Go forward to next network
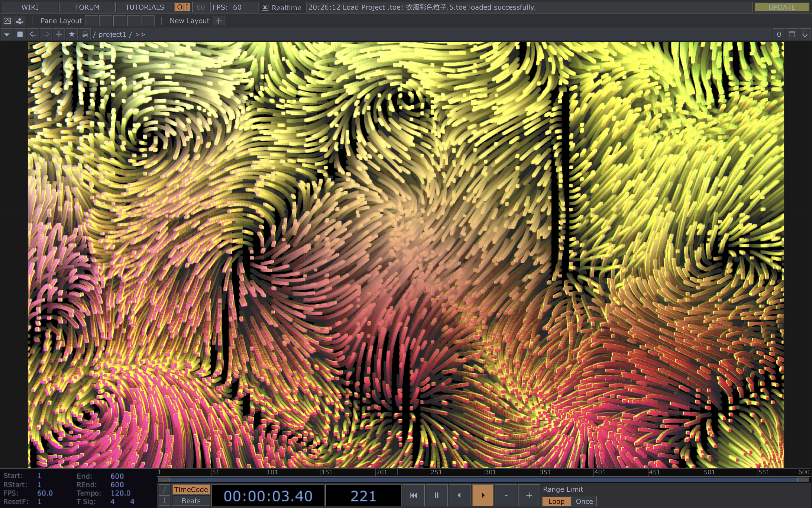This screenshot has width=812, height=508. click(46, 34)
